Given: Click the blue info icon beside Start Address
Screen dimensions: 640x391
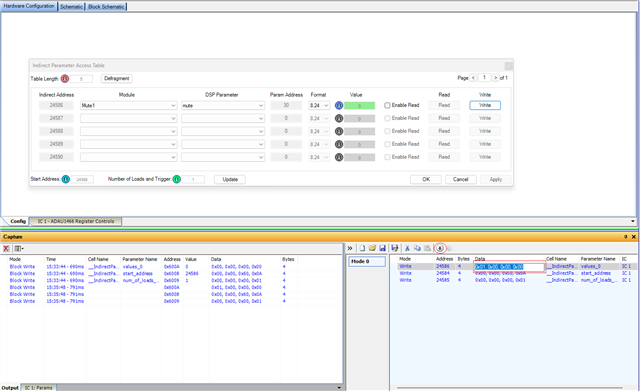Looking at the screenshot, I should (x=66, y=179).
